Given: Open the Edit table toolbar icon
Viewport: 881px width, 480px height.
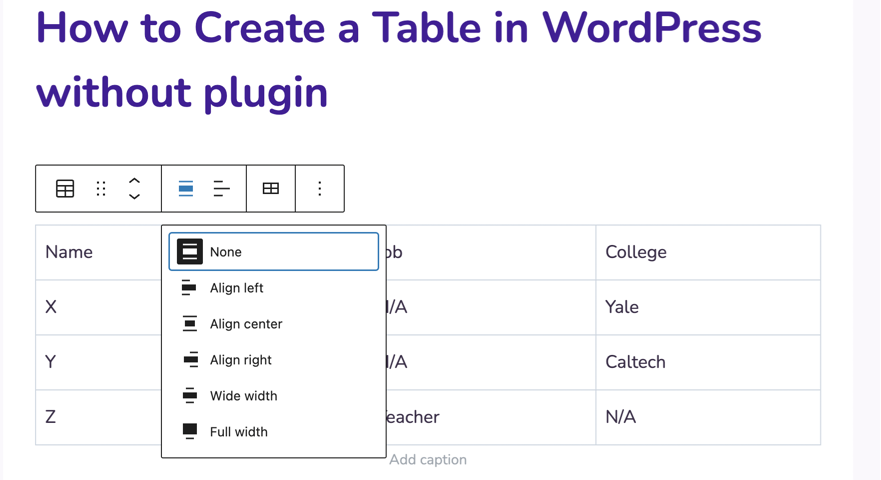Looking at the screenshot, I should click(x=271, y=188).
